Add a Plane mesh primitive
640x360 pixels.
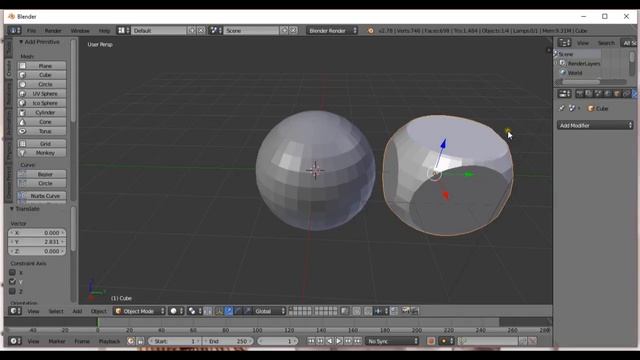[42, 66]
